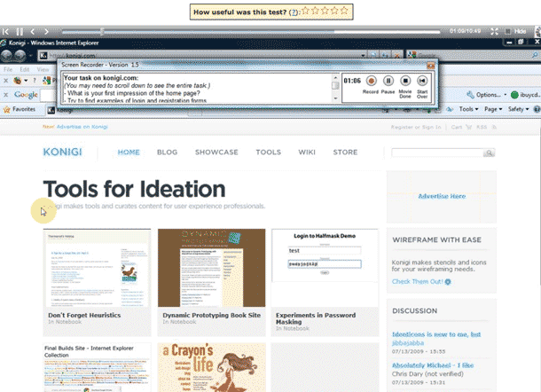This screenshot has height=392, width=541.
Task: Click the Konigi site search field
Action: tap(437, 153)
